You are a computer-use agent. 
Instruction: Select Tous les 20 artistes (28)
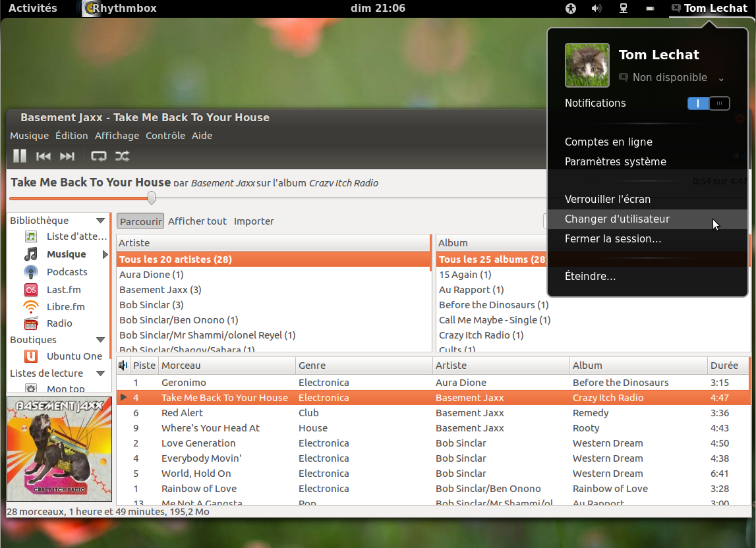click(274, 260)
